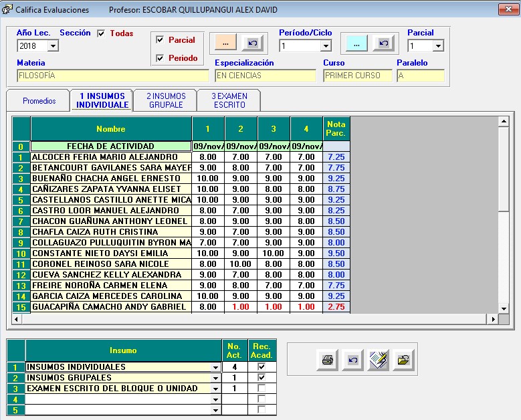Uncheck the Todas section checkbox
521x420 pixels.
point(101,33)
